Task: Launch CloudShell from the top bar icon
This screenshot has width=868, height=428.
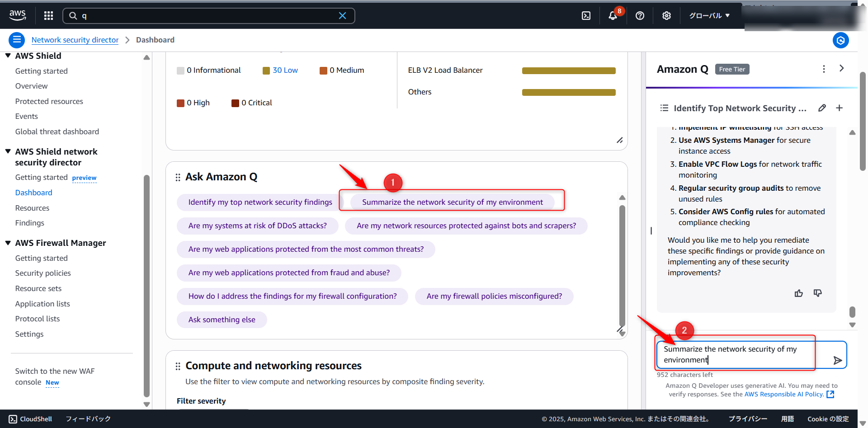Action: [586, 16]
